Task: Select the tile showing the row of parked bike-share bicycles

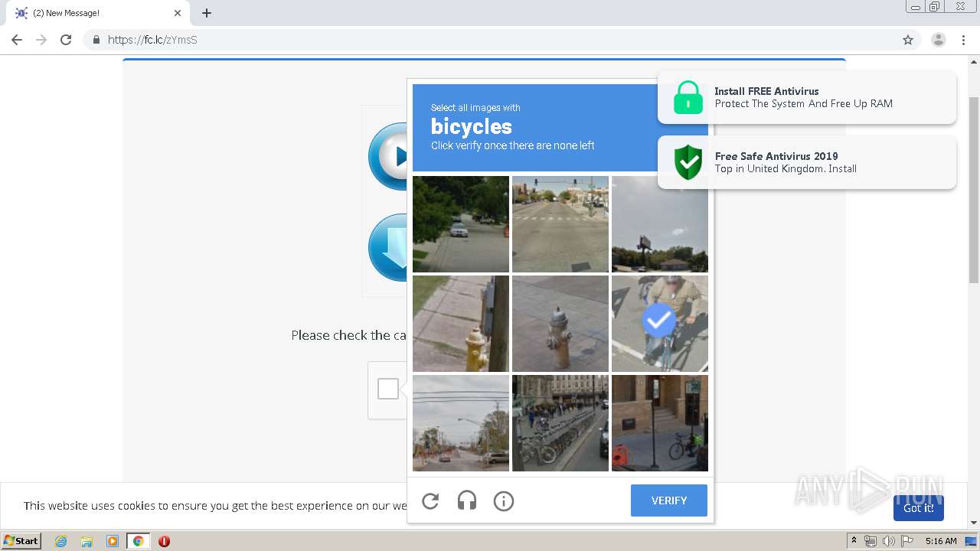Action: [560, 423]
